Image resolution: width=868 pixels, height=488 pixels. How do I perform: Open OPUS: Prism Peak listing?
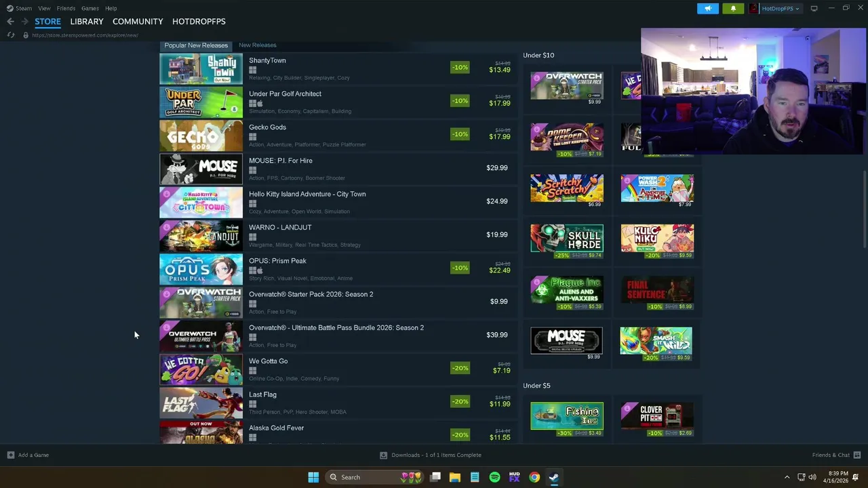point(338,269)
